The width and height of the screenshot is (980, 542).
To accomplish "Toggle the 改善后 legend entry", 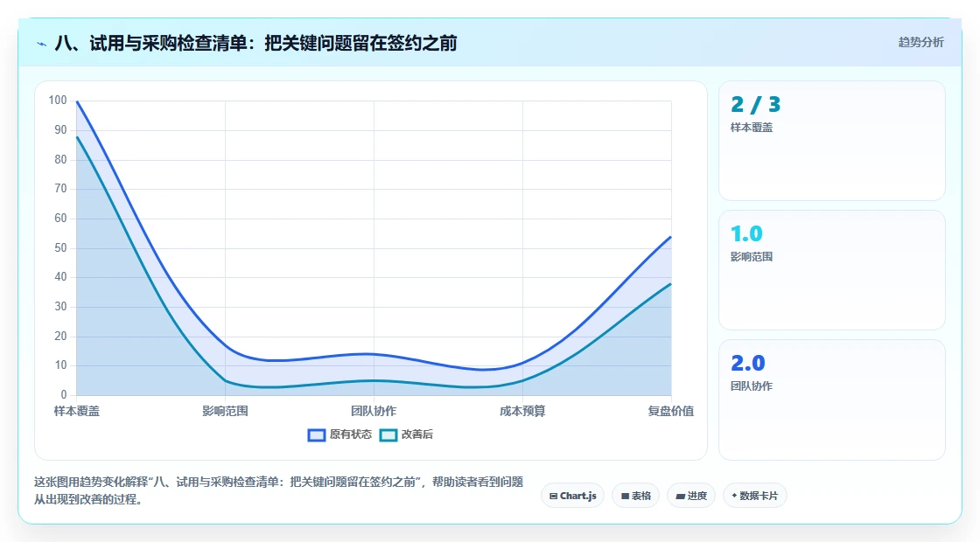I will click(x=406, y=434).
